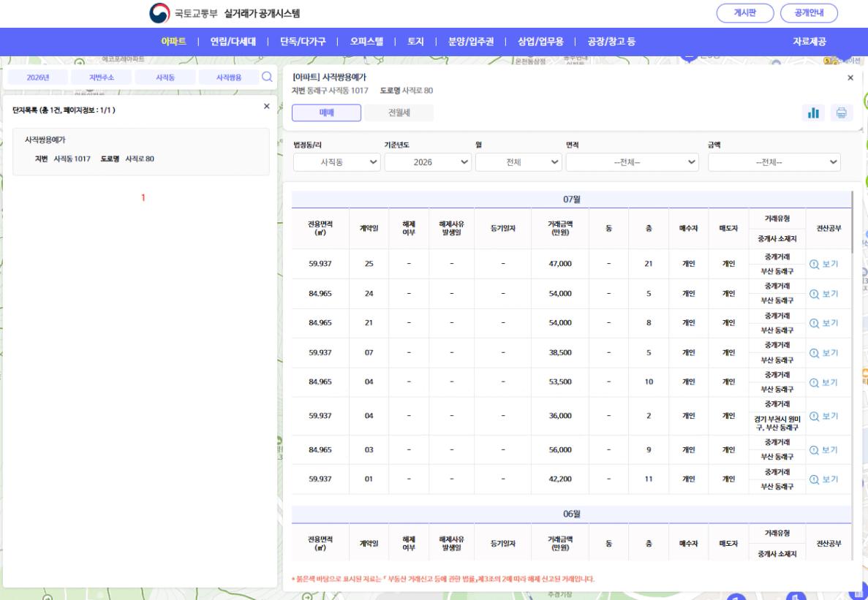
Task: Click the 56,000 price cell
Action: click(559, 449)
